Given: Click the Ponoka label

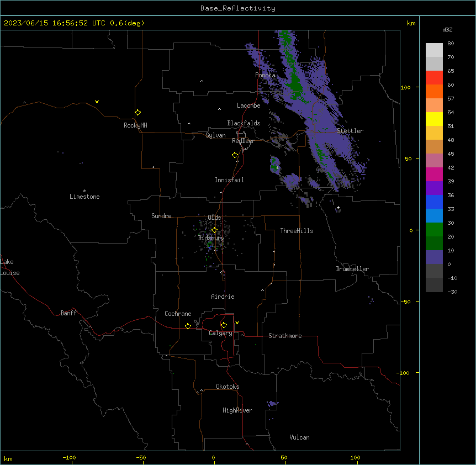Looking at the screenshot, I should [x=265, y=75].
